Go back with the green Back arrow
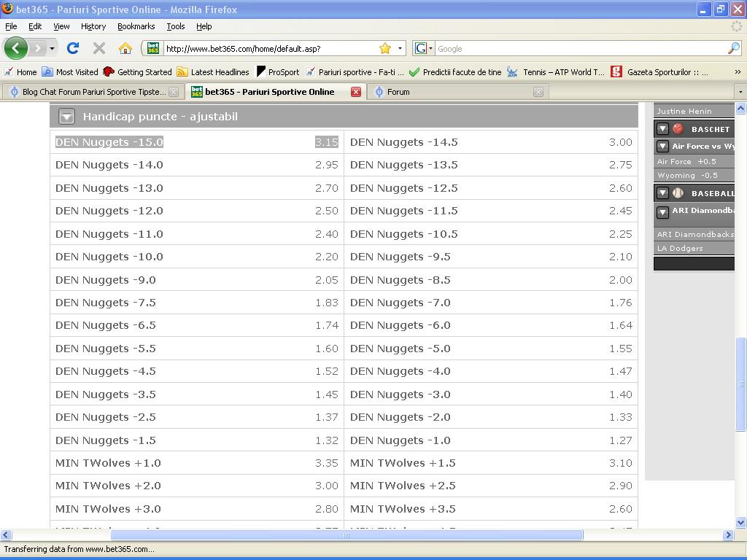 click(x=16, y=48)
